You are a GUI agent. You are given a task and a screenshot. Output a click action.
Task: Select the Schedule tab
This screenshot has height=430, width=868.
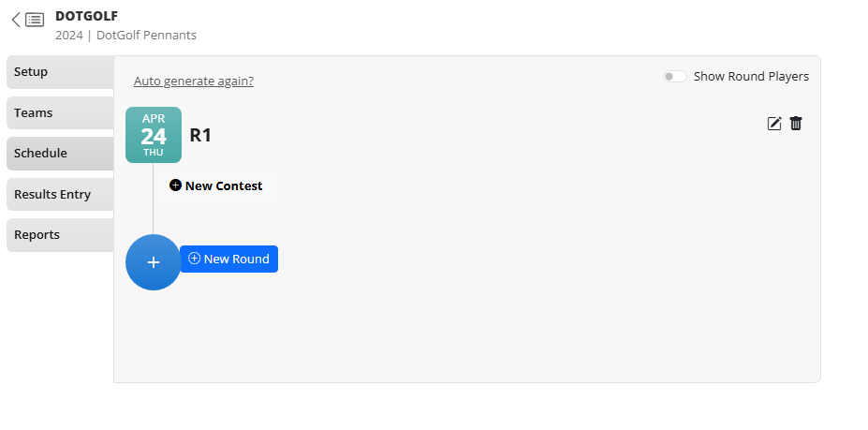tap(59, 154)
